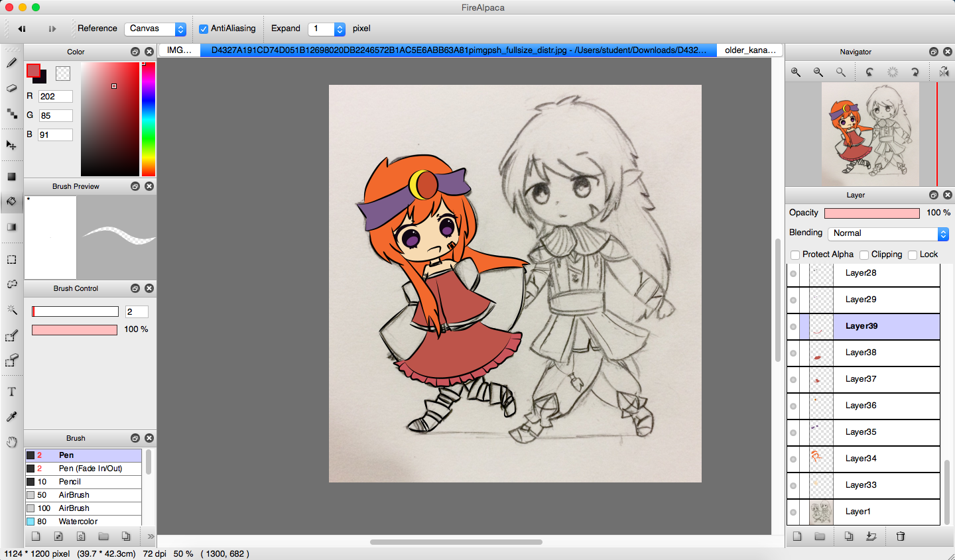Enable Protect Alpha checkbox
The image size is (955, 560).
[795, 254]
